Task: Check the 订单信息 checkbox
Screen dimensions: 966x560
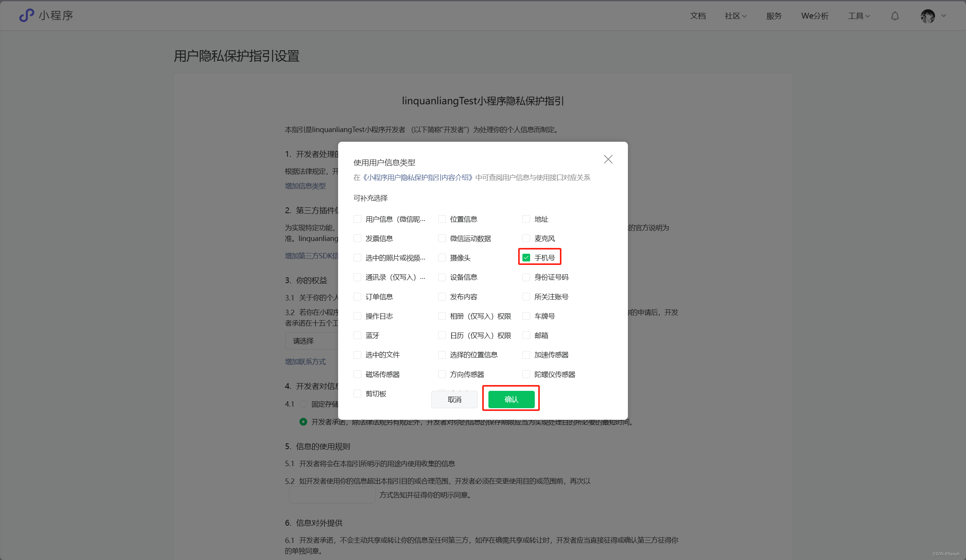Action: tap(357, 297)
